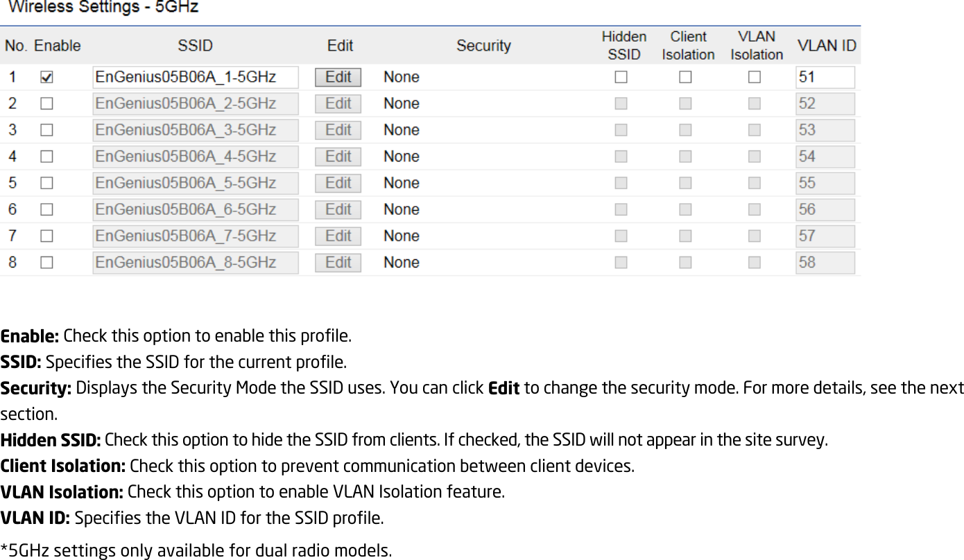964x560 pixels.
Task: Click the Wireless Settings - 5GHz heading
Action: 103,8
